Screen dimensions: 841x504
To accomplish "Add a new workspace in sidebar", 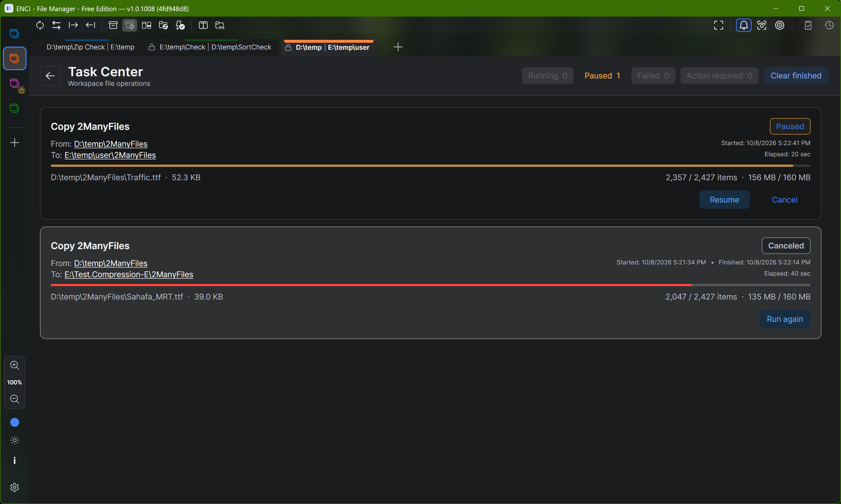I will pyautogui.click(x=15, y=143).
